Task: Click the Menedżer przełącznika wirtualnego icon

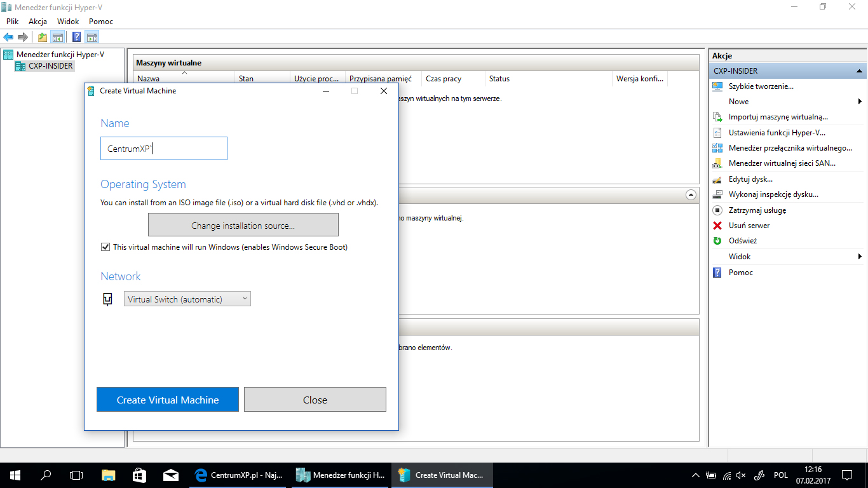Action: pyautogui.click(x=717, y=148)
